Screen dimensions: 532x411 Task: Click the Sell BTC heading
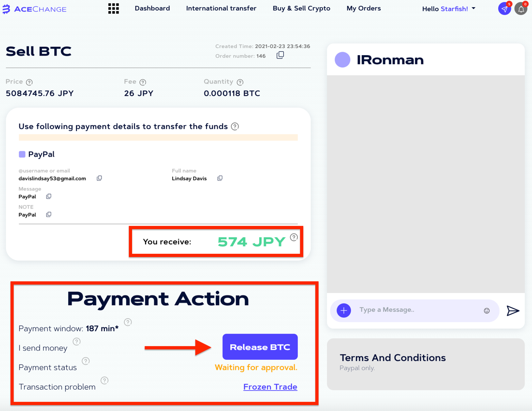tap(39, 51)
